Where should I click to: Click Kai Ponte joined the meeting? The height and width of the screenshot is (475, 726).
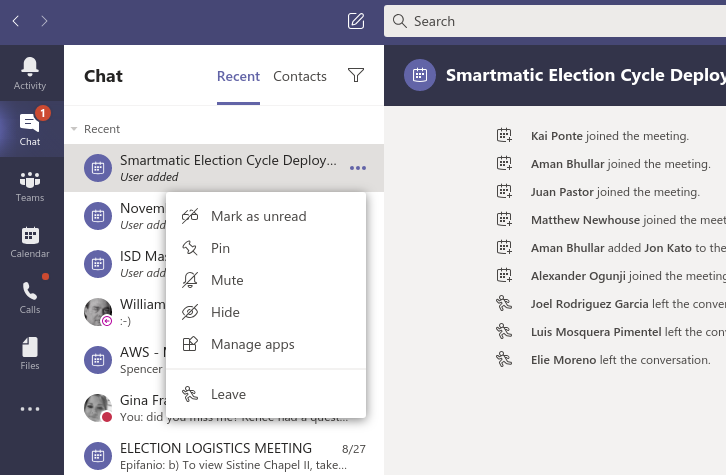tap(609, 136)
